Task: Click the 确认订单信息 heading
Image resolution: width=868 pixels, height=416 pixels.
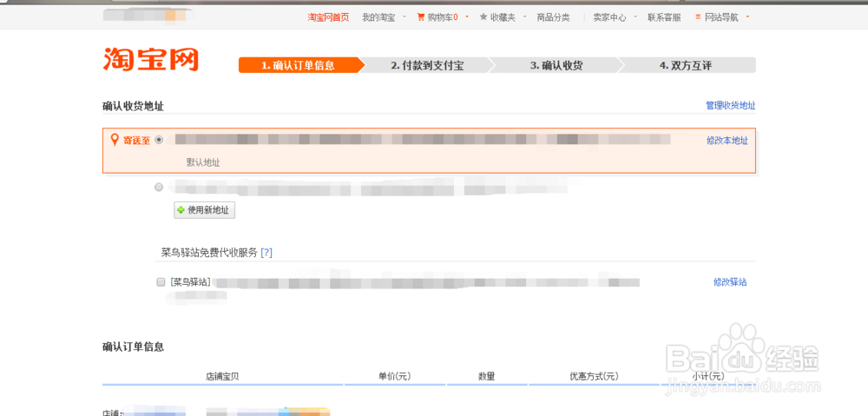Action: [133, 347]
